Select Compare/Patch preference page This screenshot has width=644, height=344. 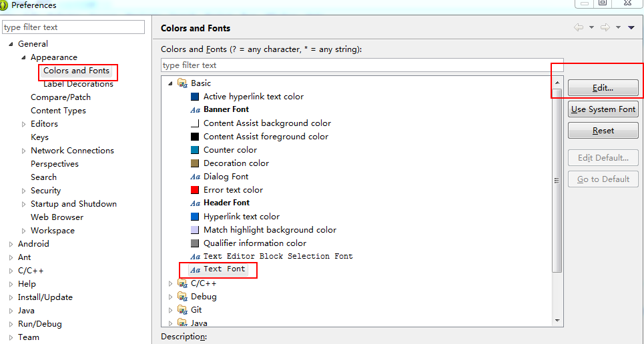click(x=61, y=97)
